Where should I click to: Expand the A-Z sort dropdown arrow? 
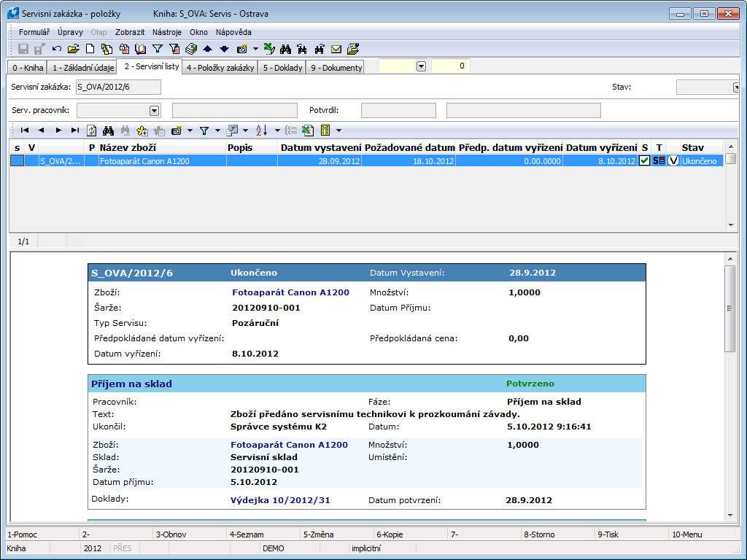[x=277, y=131]
